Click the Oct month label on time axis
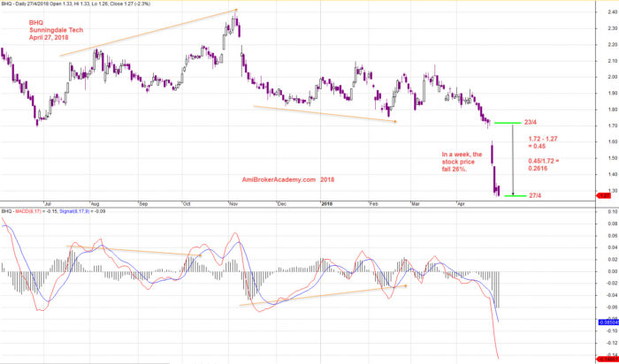The image size is (619, 364). [187, 204]
